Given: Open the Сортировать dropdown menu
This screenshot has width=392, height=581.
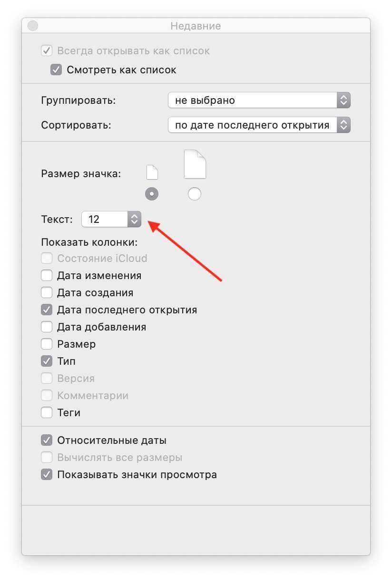Looking at the screenshot, I should pos(259,125).
